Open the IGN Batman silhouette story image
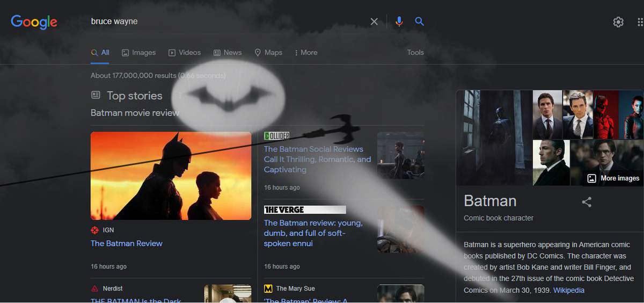The image size is (644, 303). pyautogui.click(x=171, y=176)
